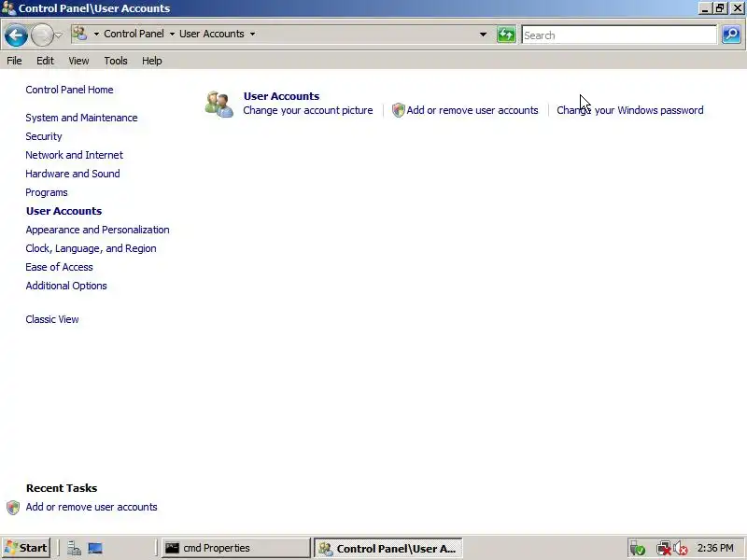Click the Server Manager quick launch icon
The width and height of the screenshot is (747, 560).
click(74, 549)
